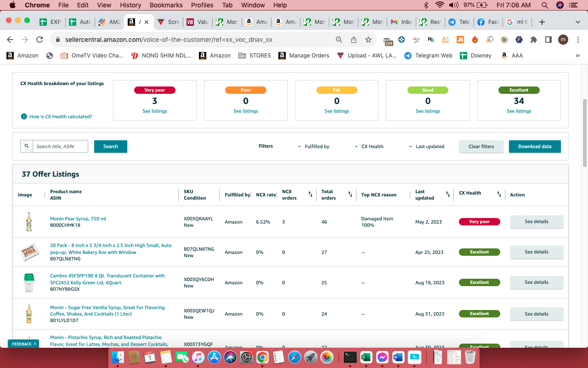This screenshot has height=368, width=588.
Task: Open the Chrome File menu
Action: tap(63, 5)
